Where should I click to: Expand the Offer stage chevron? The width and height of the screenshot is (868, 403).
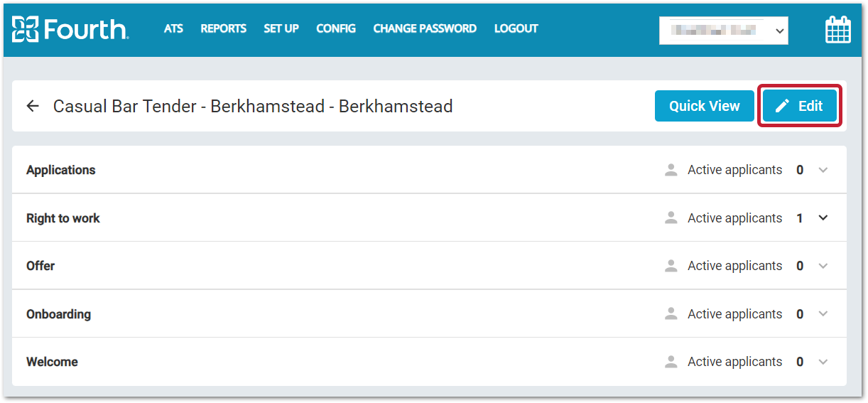tap(823, 266)
